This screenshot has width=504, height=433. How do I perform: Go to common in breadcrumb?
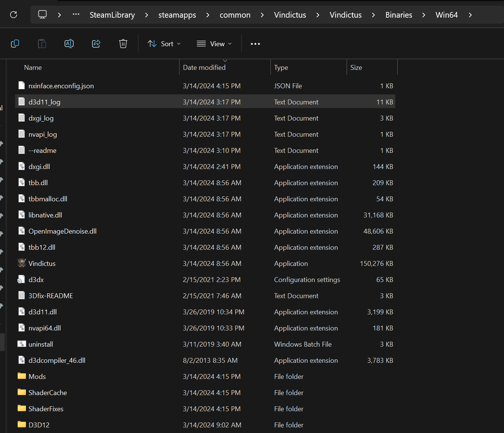pos(235,15)
